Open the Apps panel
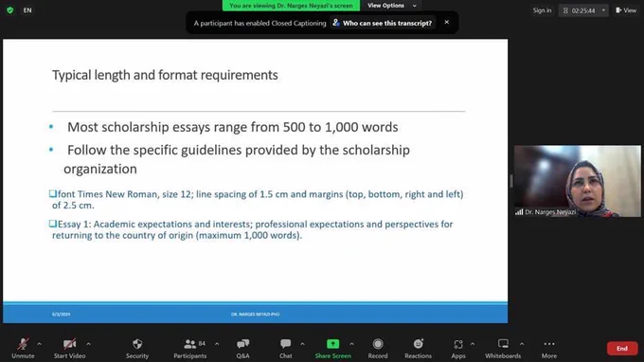The height and width of the screenshot is (362, 644). pyautogui.click(x=458, y=348)
